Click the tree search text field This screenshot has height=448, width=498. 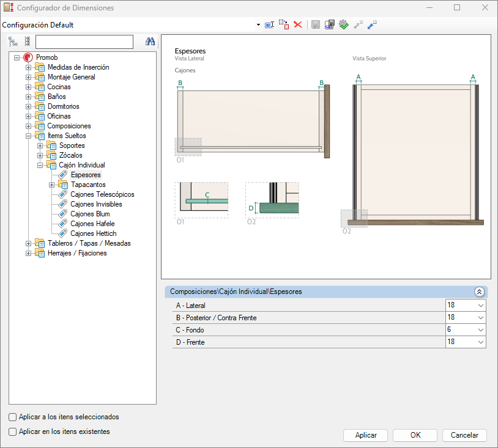tap(84, 42)
